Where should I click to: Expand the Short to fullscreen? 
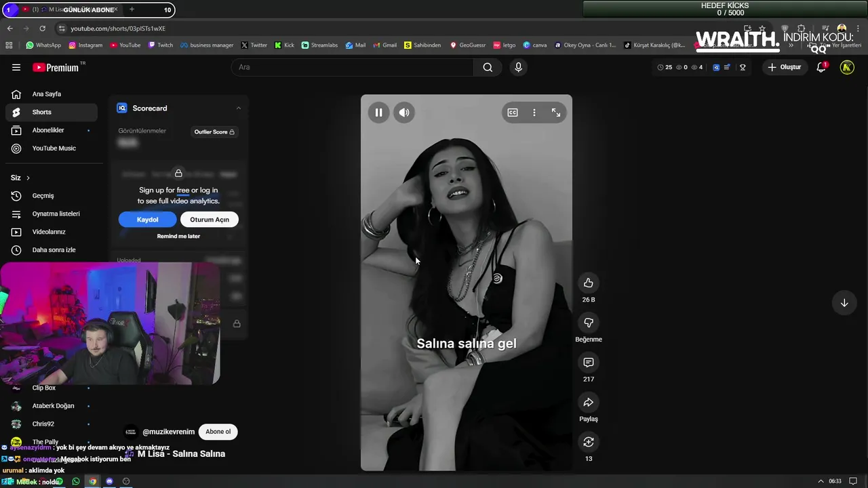(x=556, y=113)
